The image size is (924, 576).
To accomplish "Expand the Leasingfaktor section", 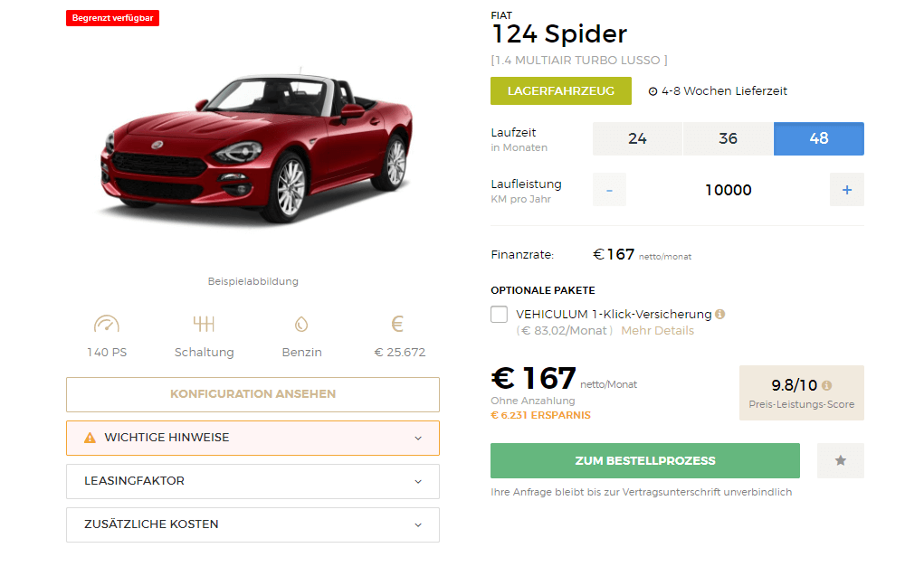I will [x=252, y=481].
